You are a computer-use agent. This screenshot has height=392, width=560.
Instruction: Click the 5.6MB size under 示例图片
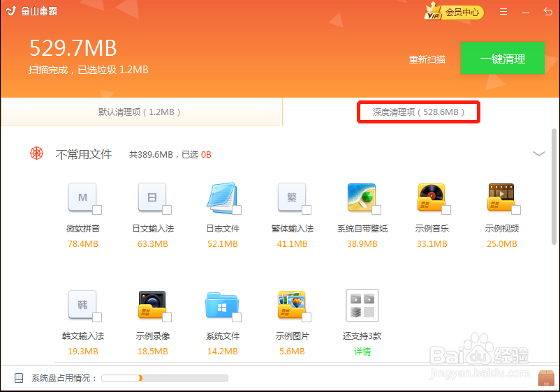coord(292,352)
